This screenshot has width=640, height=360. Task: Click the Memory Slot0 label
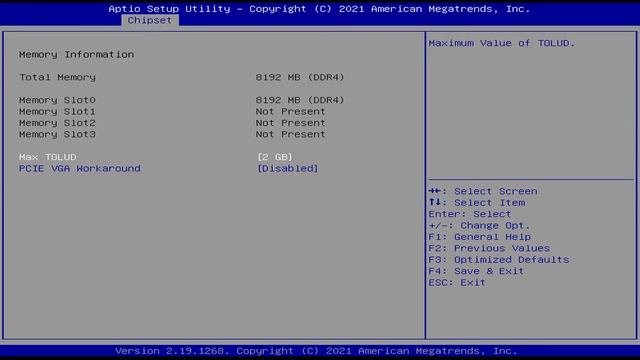click(x=57, y=100)
